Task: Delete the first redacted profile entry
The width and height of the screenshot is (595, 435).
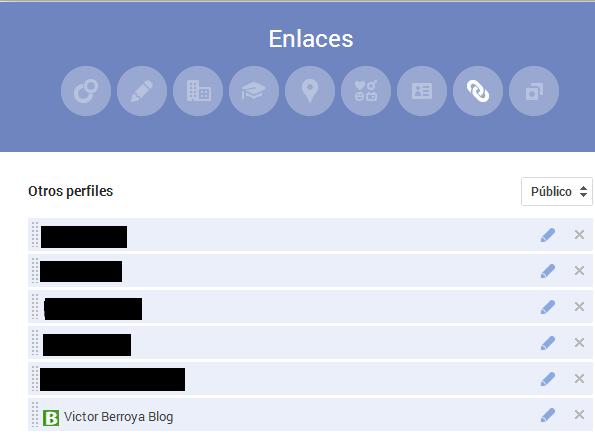Action: point(579,235)
